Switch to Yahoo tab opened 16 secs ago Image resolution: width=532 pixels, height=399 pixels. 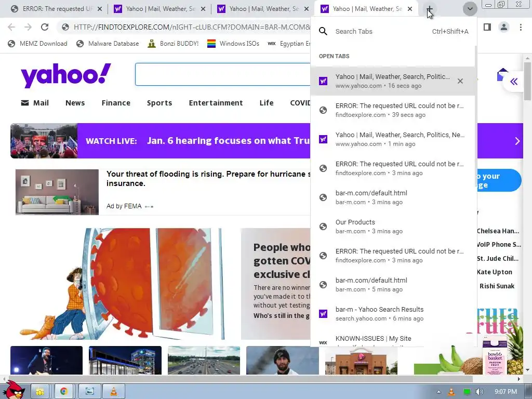393,81
